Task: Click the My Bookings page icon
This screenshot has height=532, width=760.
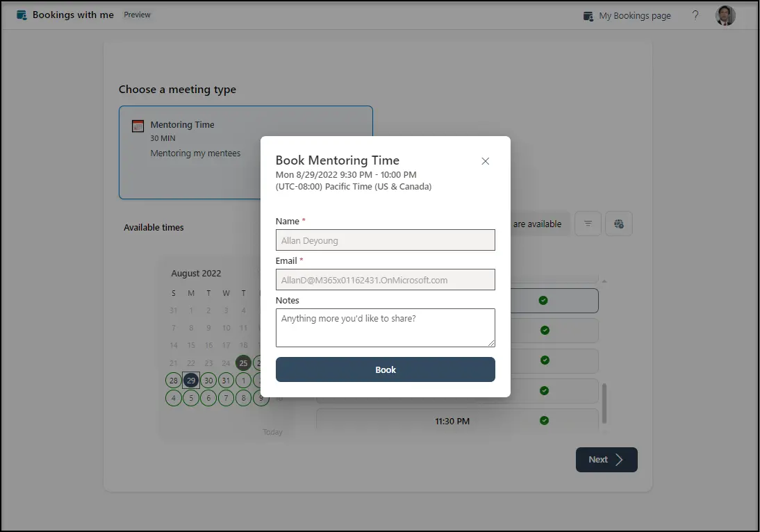Action: [588, 16]
